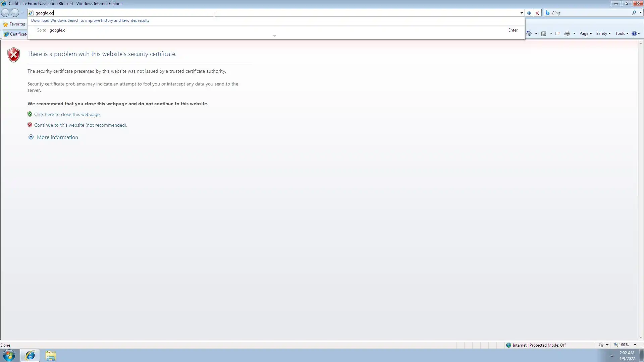Click the blue Help question mark icon
The height and width of the screenshot is (362, 644).
[x=634, y=34]
